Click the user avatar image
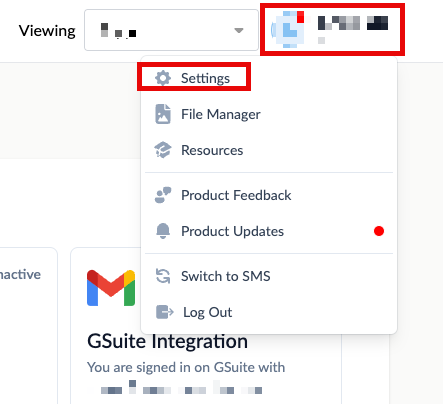Image resolution: width=443 pixels, height=404 pixels. click(288, 29)
